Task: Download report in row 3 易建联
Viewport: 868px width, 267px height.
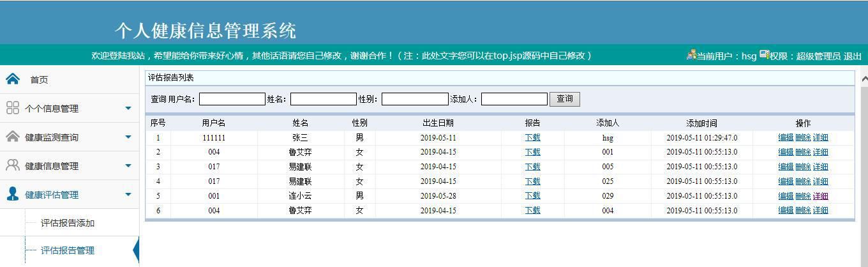Action: tap(532, 167)
